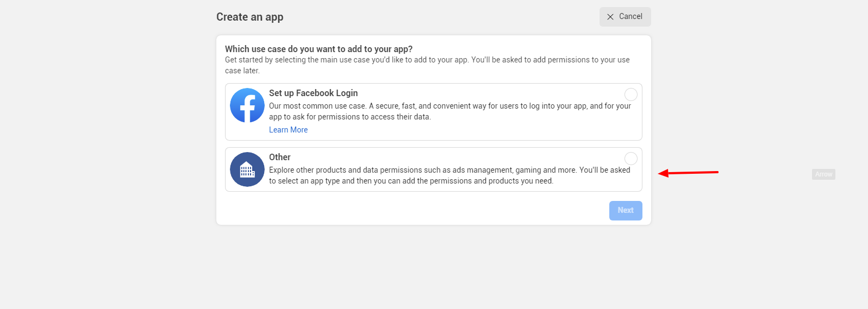This screenshot has height=309, width=868.
Task: Select the Other use case radio button
Action: click(x=631, y=159)
